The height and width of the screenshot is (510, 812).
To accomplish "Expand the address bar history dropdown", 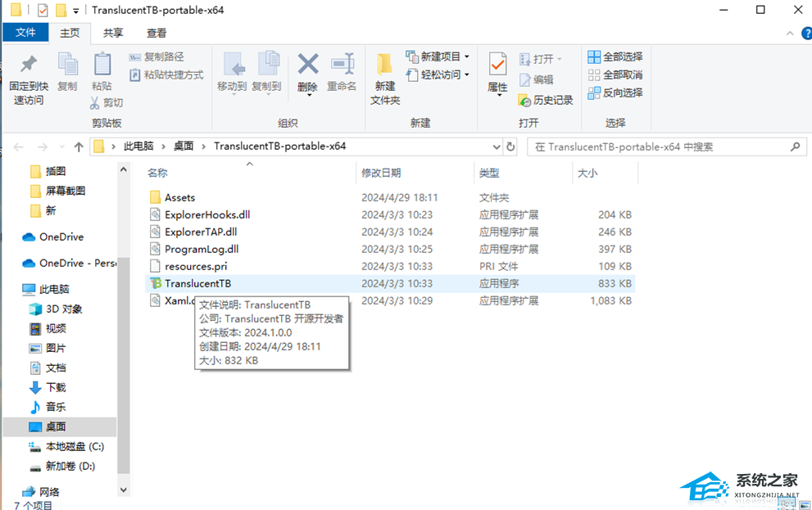I will tap(496, 147).
